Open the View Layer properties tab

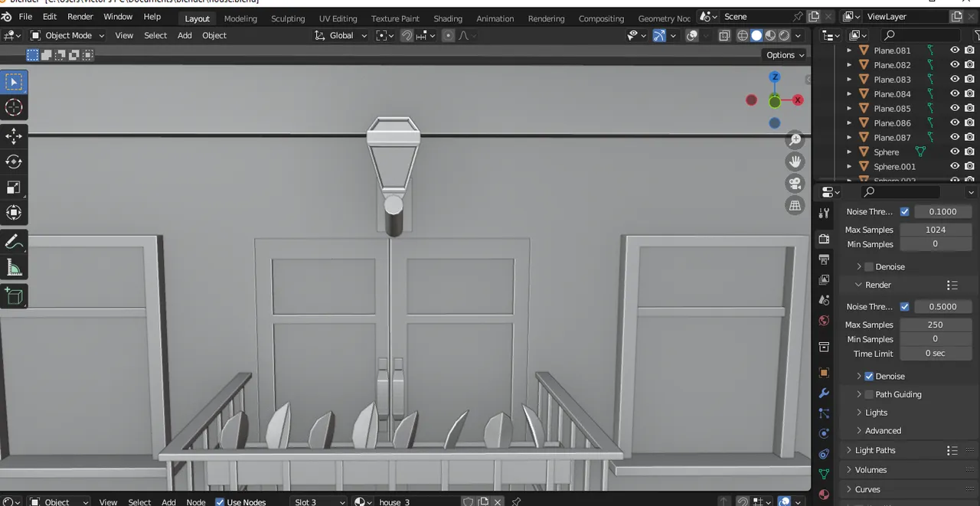824,280
